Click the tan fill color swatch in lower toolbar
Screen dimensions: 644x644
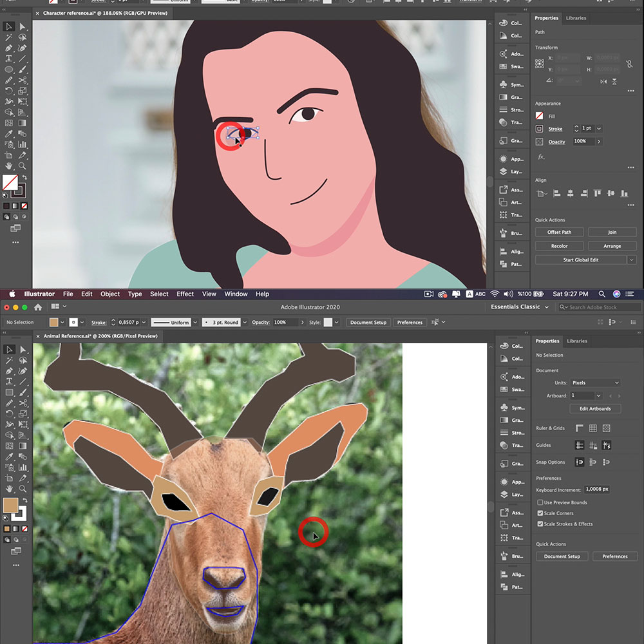tap(11, 505)
